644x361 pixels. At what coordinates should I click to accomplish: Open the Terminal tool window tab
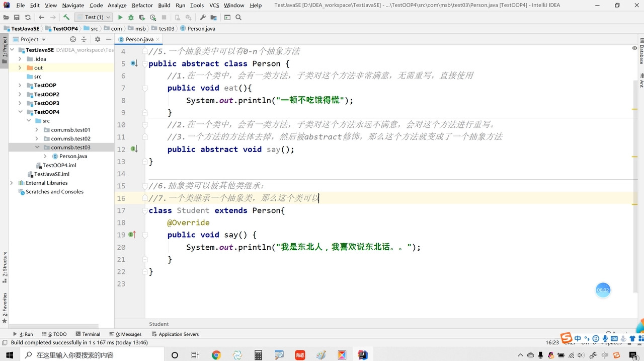coord(88,334)
